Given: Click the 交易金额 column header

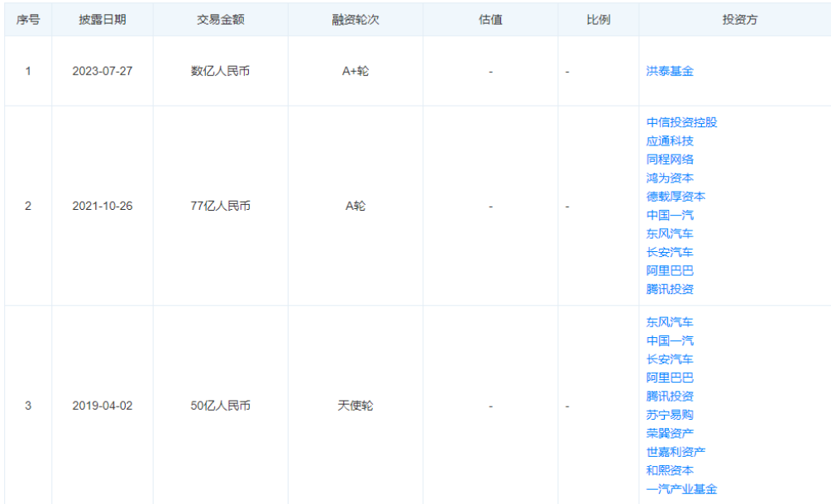Looking at the screenshot, I should (220, 20).
